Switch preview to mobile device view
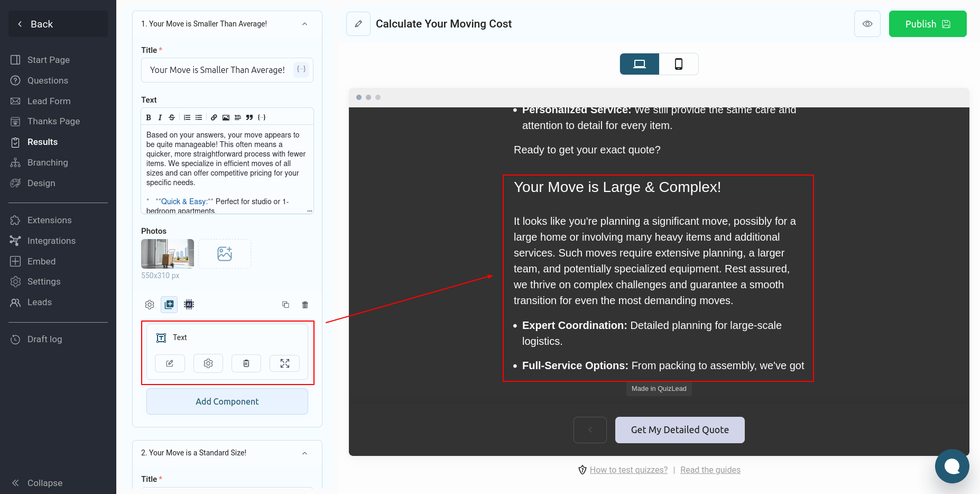The height and width of the screenshot is (494, 980). tap(679, 64)
